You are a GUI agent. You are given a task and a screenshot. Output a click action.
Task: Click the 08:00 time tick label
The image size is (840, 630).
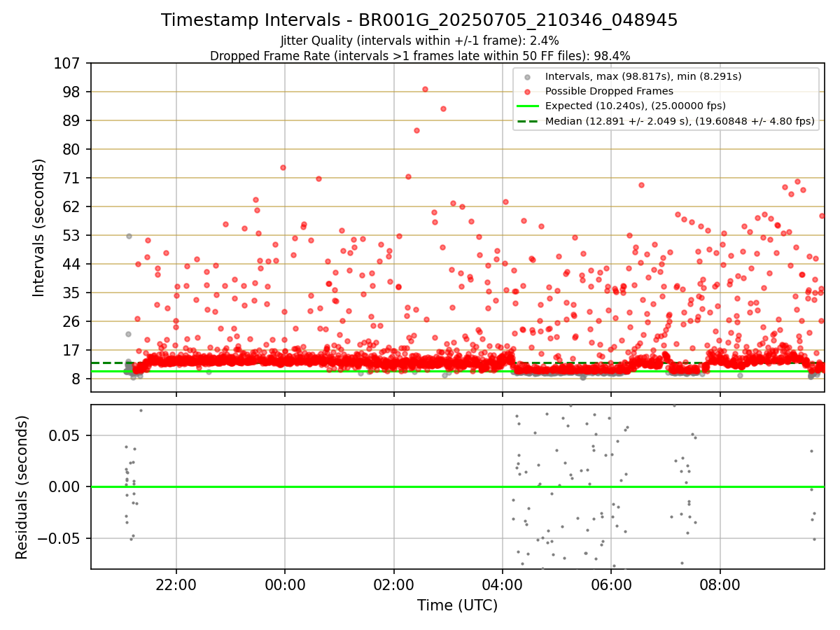(720, 583)
